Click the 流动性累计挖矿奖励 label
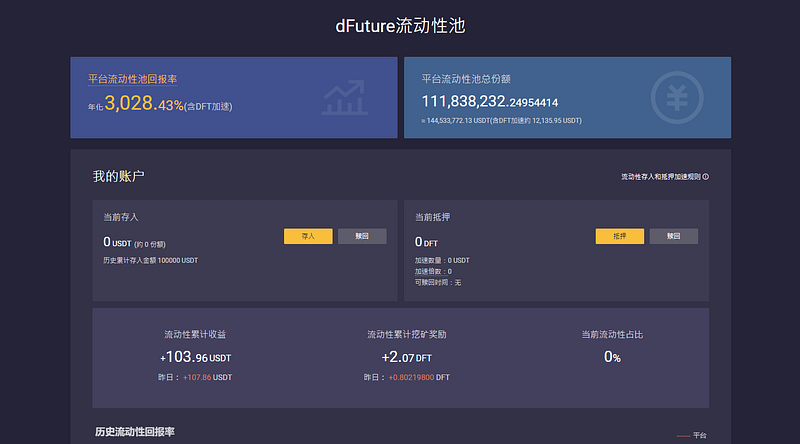Screen dimensions: 800x444 [407, 334]
